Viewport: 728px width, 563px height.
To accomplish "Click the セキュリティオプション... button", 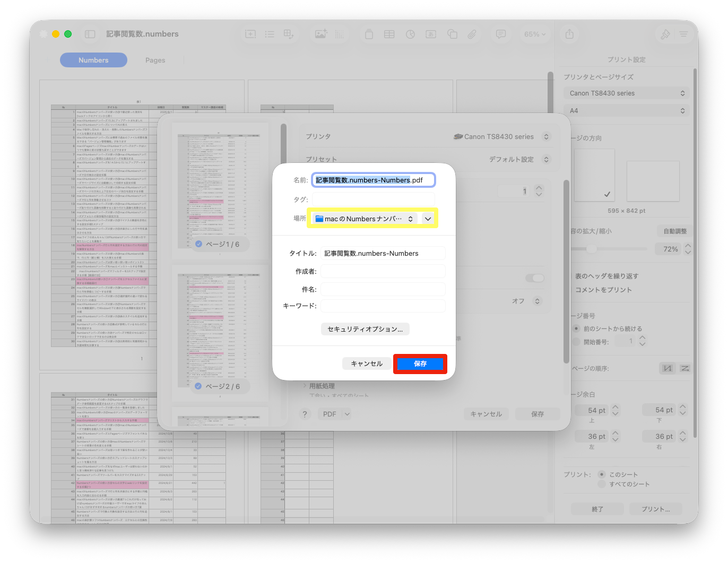I will pyautogui.click(x=365, y=329).
